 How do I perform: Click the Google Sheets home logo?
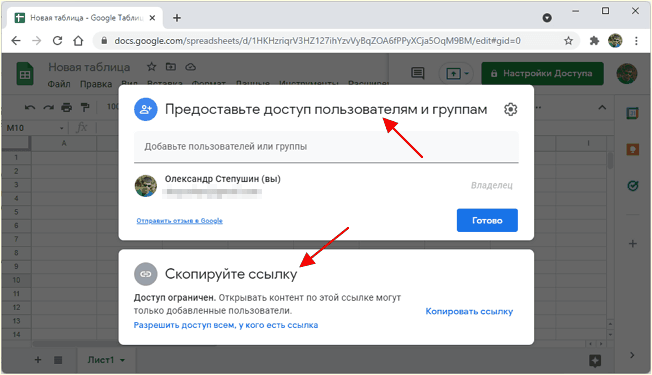click(x=25, y=74)
